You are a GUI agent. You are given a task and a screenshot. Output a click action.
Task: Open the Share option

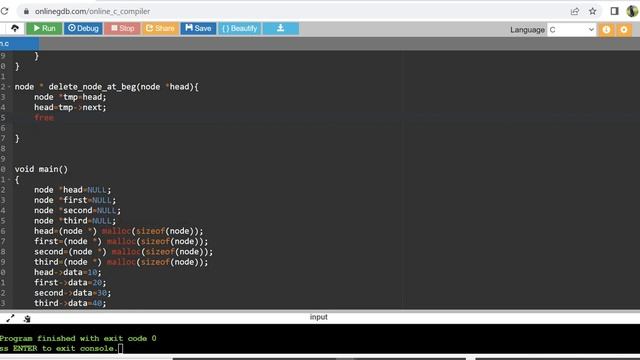pos(160,28)
